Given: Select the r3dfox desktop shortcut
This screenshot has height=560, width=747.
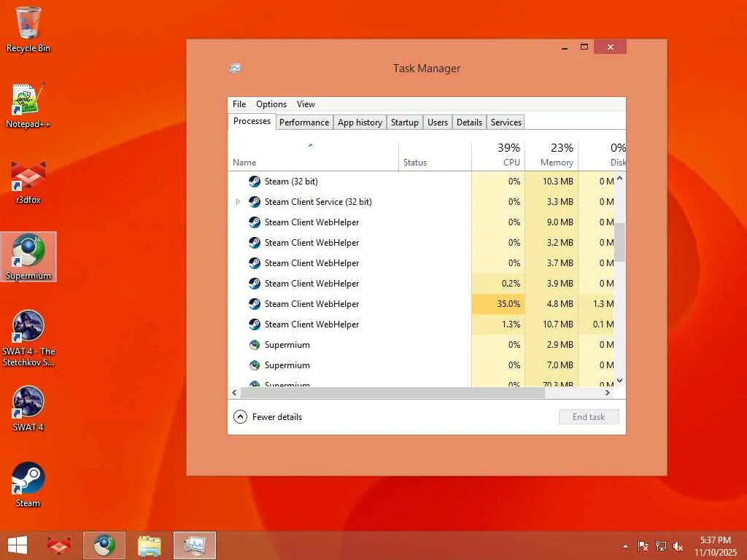Looking at the screenshot, I should click(x=28, y=182).
